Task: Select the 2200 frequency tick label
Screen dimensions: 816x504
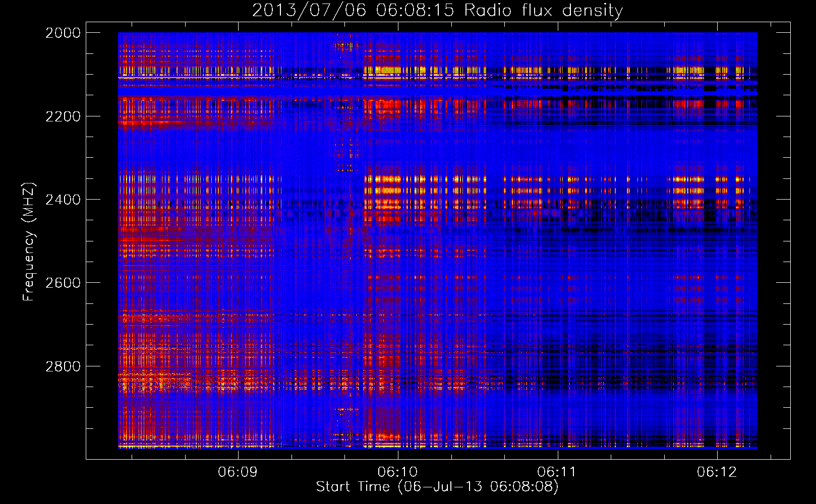Action: [x=63, y=116]
